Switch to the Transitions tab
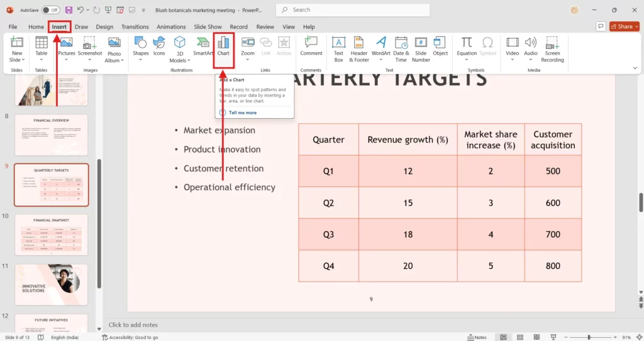 coord(135,27)
